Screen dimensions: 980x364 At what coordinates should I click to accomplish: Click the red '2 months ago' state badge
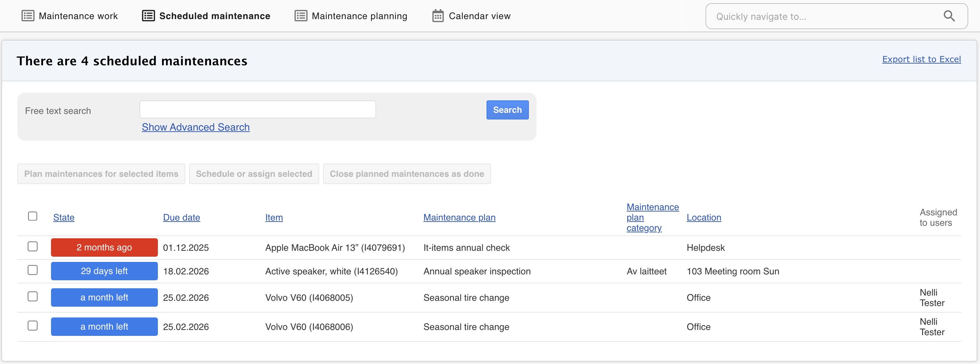coord(104,248)
